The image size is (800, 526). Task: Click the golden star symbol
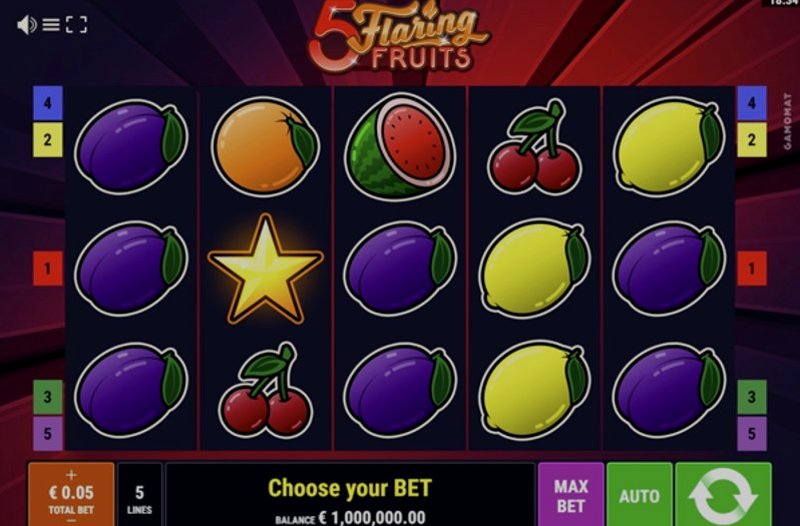point(265,269)
